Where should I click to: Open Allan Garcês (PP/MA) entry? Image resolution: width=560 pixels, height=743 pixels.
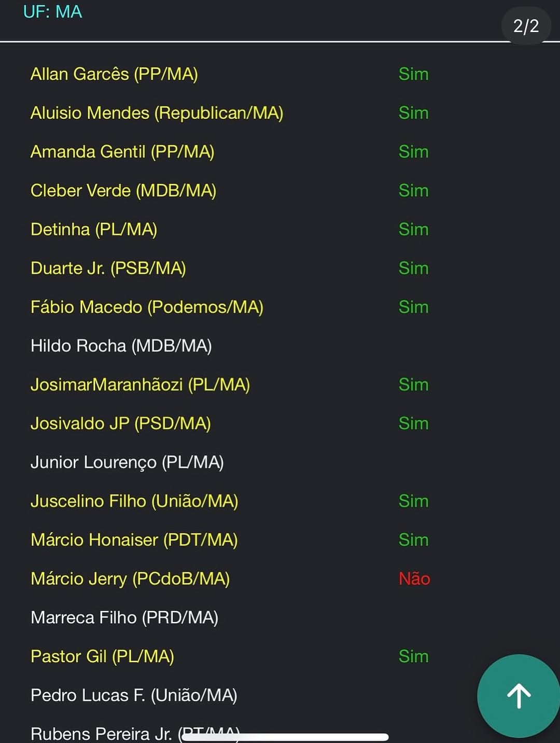[x=114, y=74]
